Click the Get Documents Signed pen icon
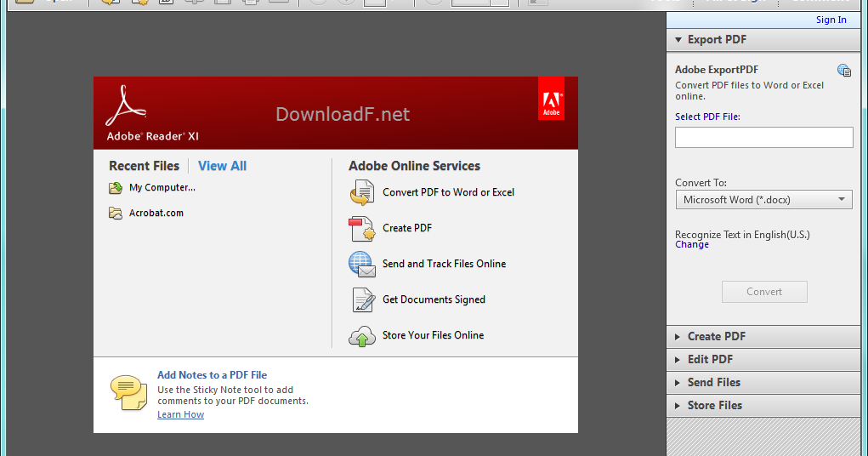 point(363,299)
